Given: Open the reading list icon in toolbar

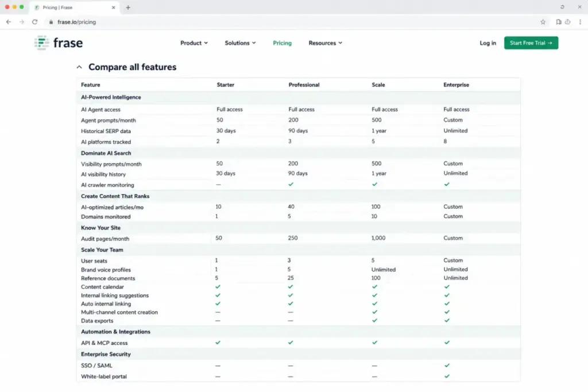Looking at the screenshot, I should (x=558, y=22).
